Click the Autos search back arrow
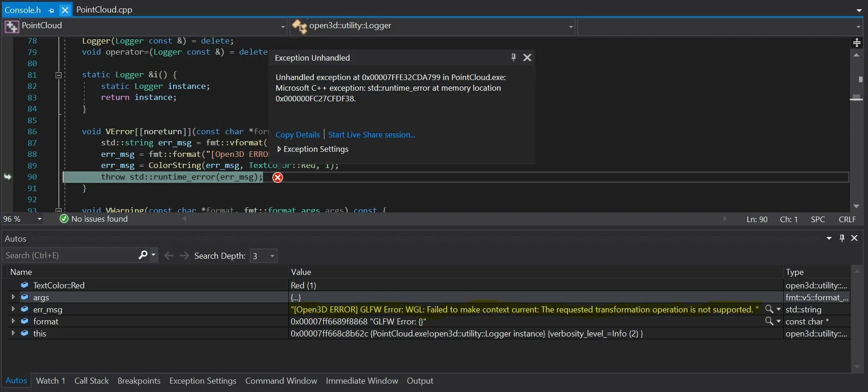This screenshot has height=392, width=868. [x=169, y=255]
